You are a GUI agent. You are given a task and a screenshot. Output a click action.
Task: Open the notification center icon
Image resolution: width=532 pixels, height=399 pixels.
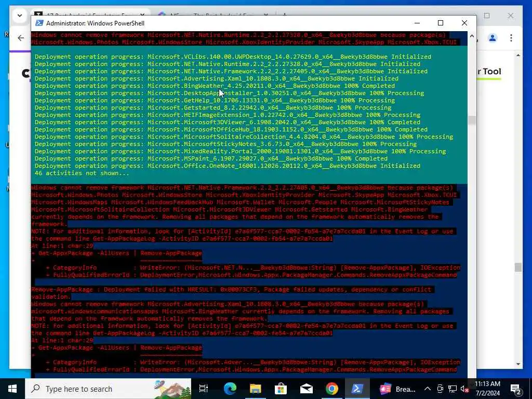click(x=515, y=389)
